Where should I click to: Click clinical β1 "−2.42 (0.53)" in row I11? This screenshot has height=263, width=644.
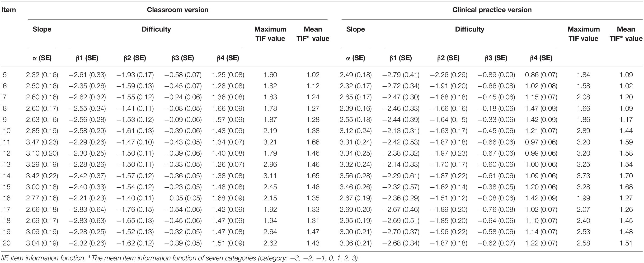pos(401,142)
